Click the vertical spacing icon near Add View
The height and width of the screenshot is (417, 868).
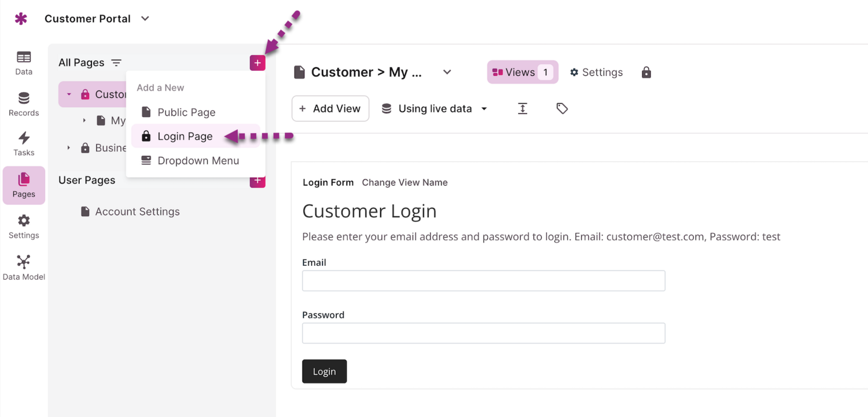[522, 108]
